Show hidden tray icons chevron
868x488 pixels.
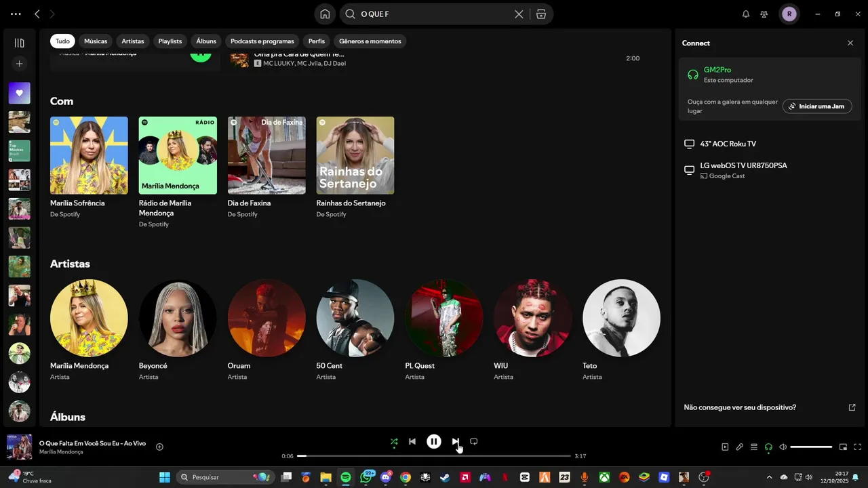(768, 477)
